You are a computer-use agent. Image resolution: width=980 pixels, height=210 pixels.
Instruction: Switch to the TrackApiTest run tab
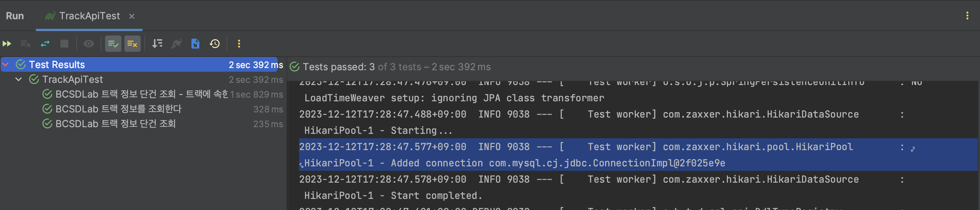(x=89, y=16)
